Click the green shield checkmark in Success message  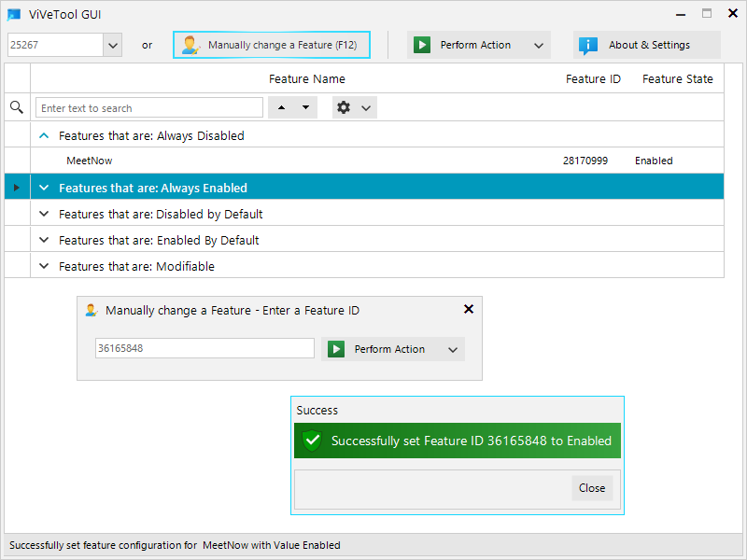coord(313,441)
